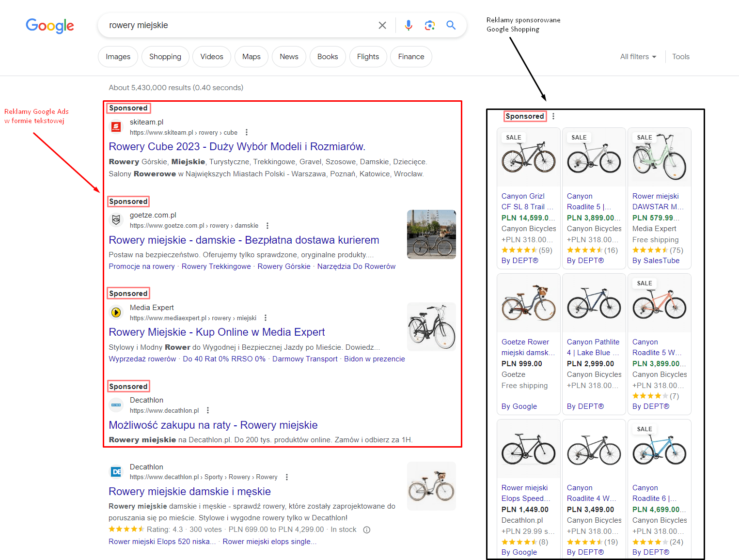Click 'By SalesTube' under DAWSTAR product
The height and width of the screenshot is (560, 739).
tap(656, 261)
